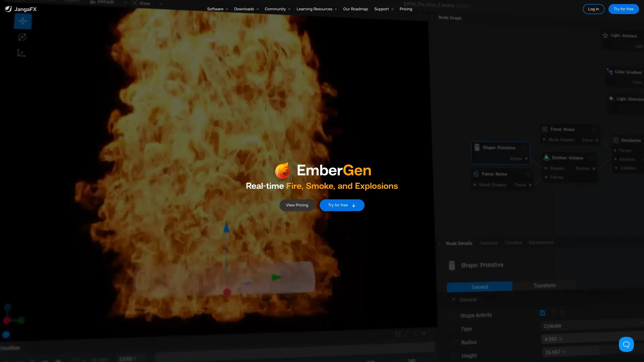This screenshot has height=362, width=644.
Task: Open the Software dropdown menu
Action: [218, 9]
